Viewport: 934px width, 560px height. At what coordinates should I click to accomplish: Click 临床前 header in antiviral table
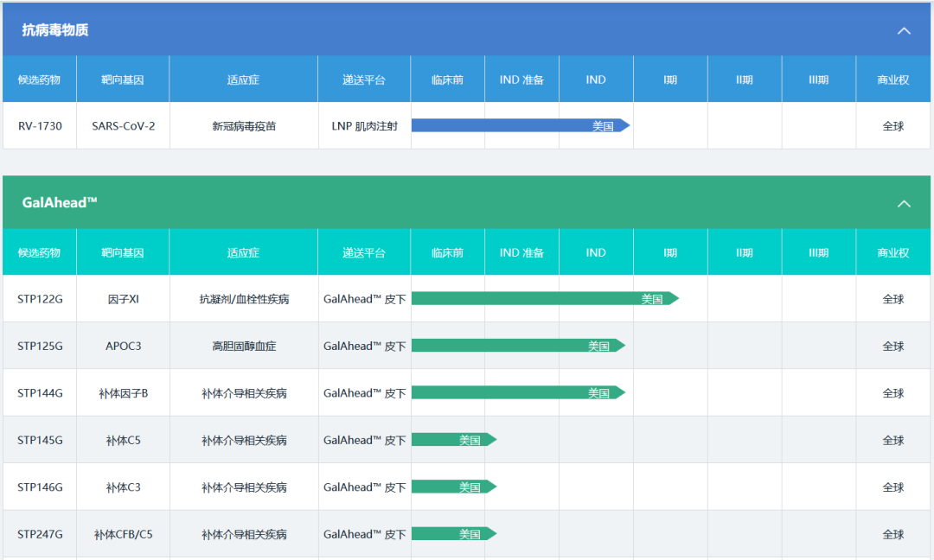pyautogui.click(x=447, y=80)
